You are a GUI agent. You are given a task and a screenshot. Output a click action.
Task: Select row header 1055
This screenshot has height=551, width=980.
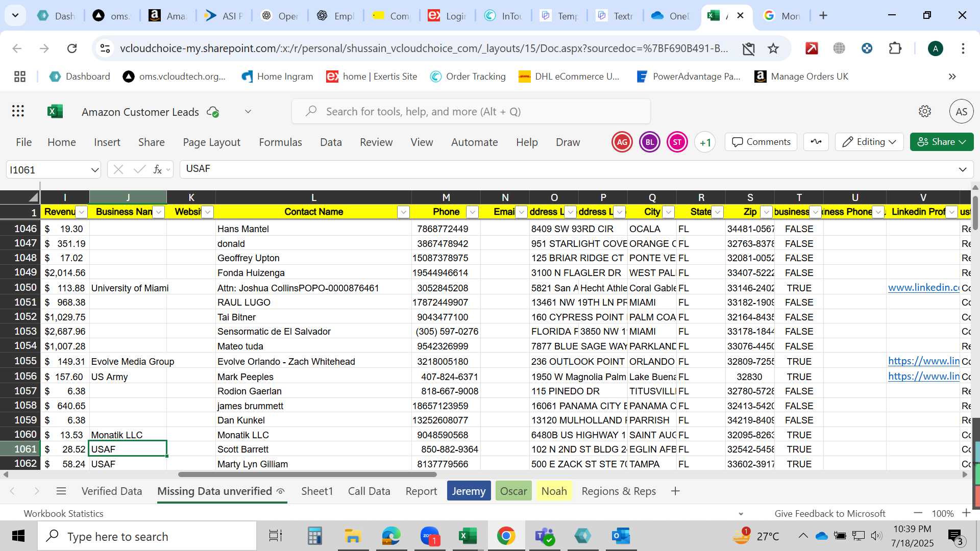(x=20, y=361)
